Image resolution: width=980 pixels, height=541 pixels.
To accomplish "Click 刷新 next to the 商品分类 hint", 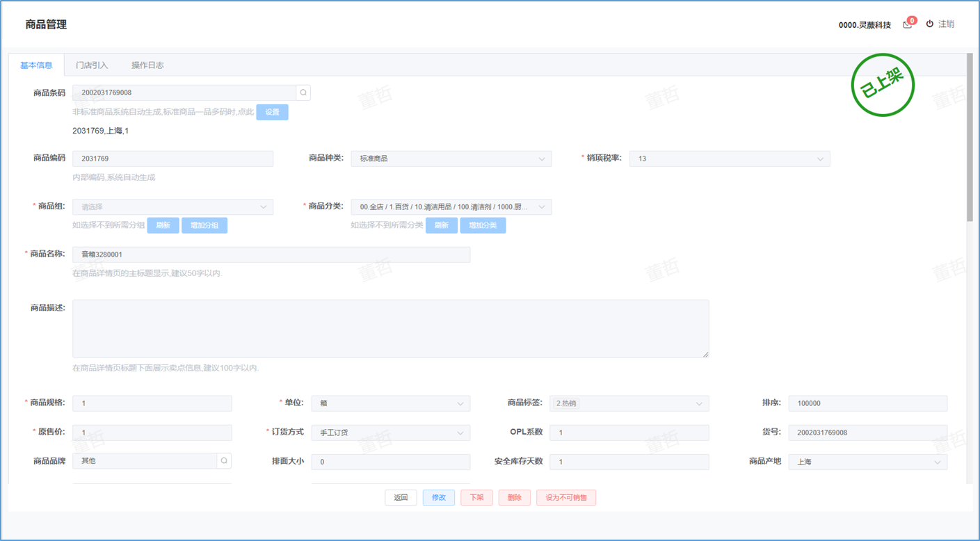I will click(442, 225).
